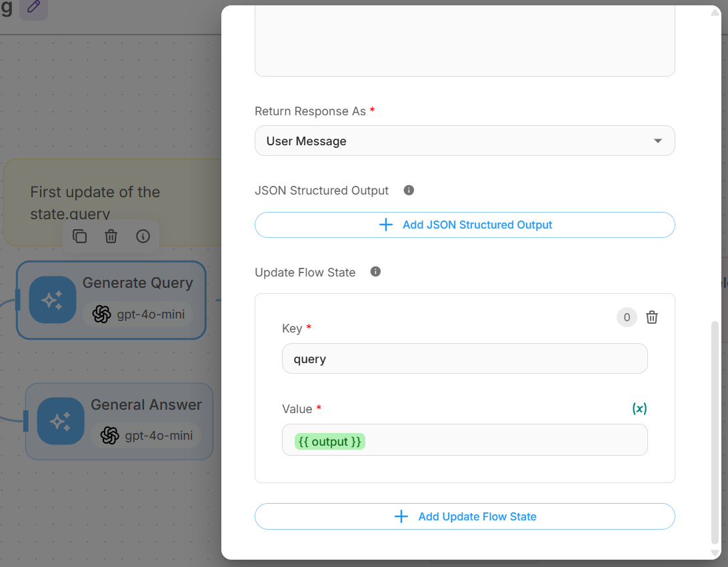Image resolution: width=728 pixels, height=567 pixels.
Task: Click the OpenAI logo in the Generate Query node
Action: point(101,314)
